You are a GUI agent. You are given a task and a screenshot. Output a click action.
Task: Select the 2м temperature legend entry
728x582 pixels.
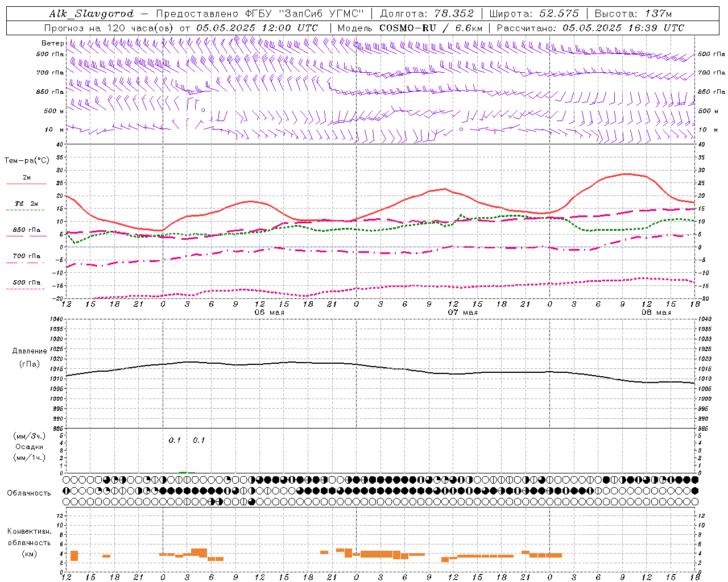[27, 177]
